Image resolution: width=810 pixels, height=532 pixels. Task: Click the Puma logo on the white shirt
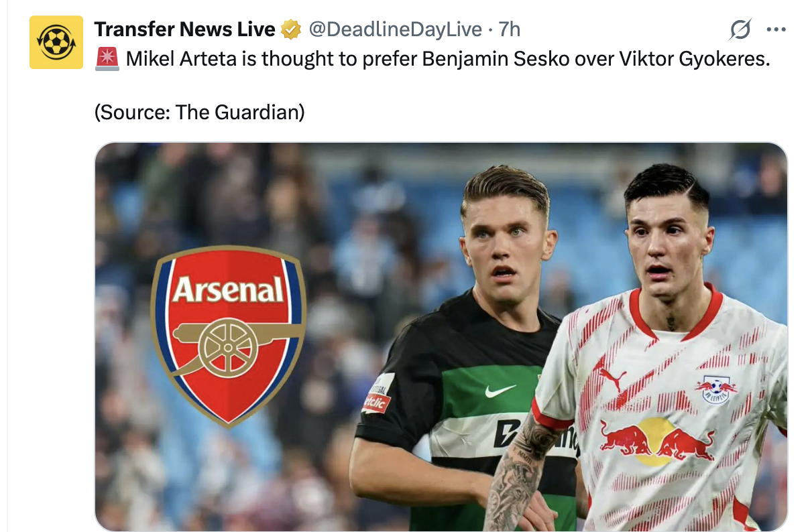point(610,379)
